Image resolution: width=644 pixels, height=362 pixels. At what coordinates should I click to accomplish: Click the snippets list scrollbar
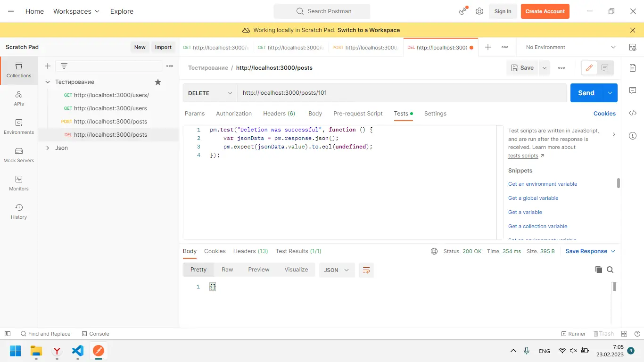(618, 183)
